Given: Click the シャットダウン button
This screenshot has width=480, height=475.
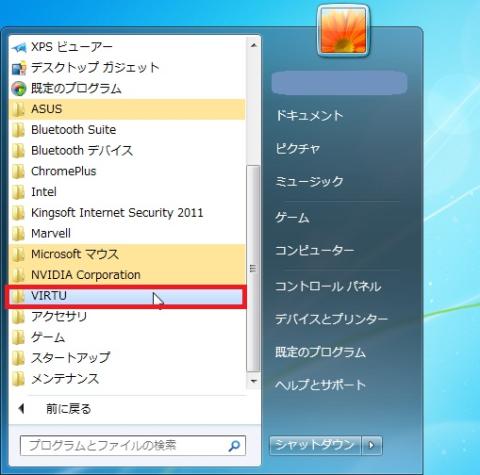Looking at the screenshot, I should tap(315, 445).
